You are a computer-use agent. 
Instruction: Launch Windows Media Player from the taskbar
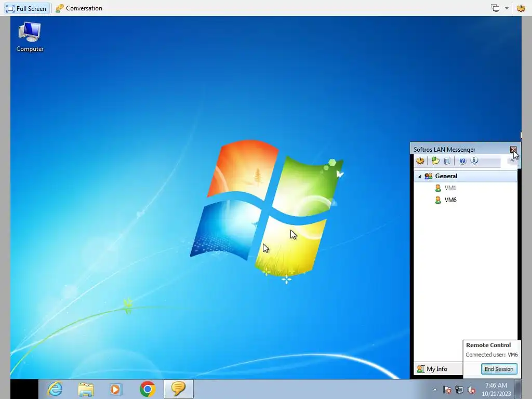(x=115, y=389)
